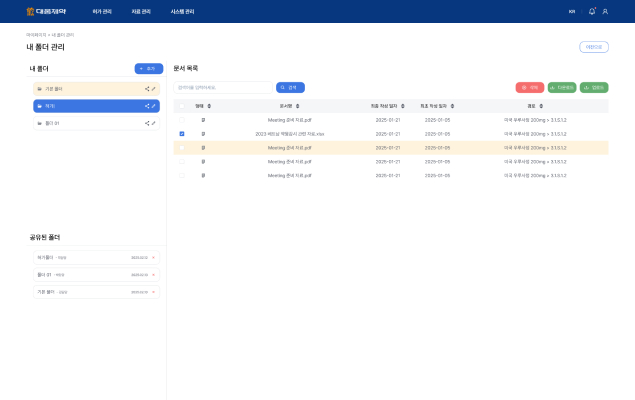Click share icon on selected blue folder
Image resolution: width=635 pixels, height=400 pixels.
[x=146, y=106]
